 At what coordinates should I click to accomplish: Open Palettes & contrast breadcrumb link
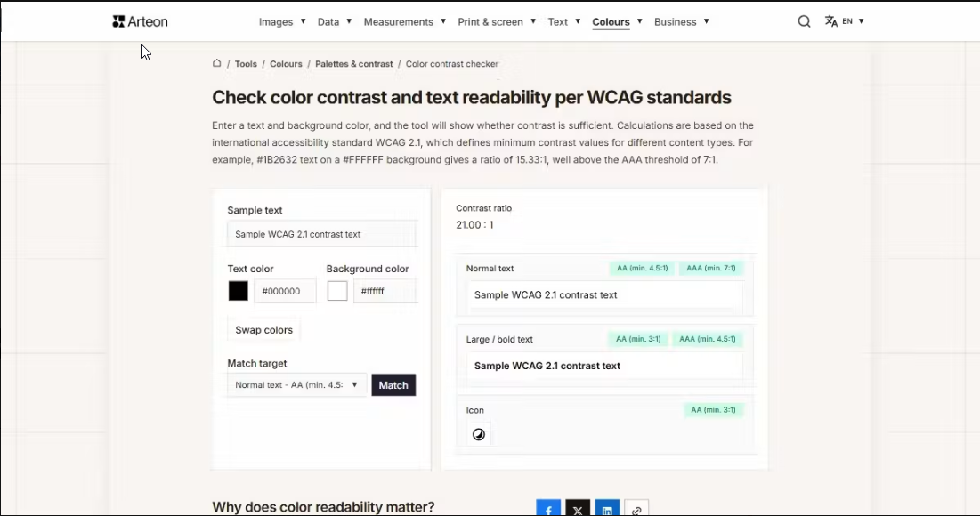(x=353, y=64)
